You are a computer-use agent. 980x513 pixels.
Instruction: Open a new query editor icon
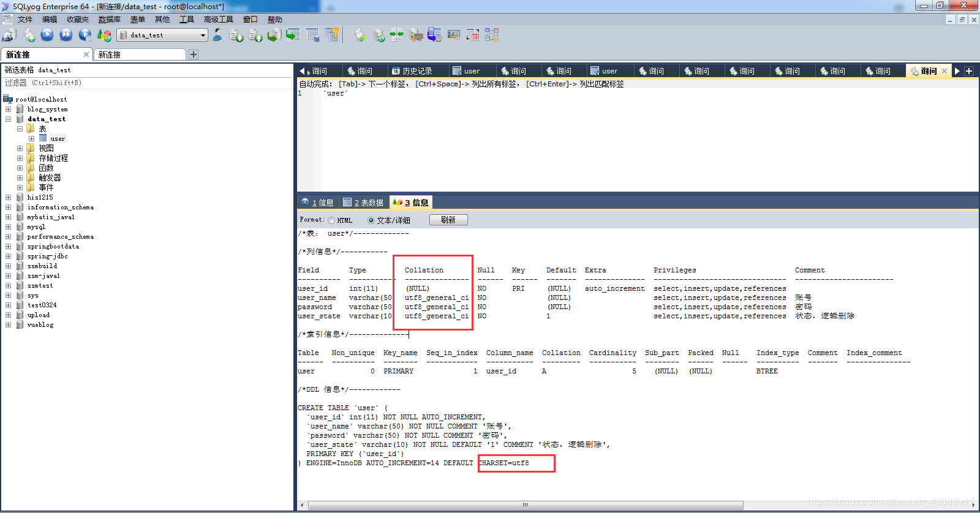pyautogui.click(x=29, y=36)
